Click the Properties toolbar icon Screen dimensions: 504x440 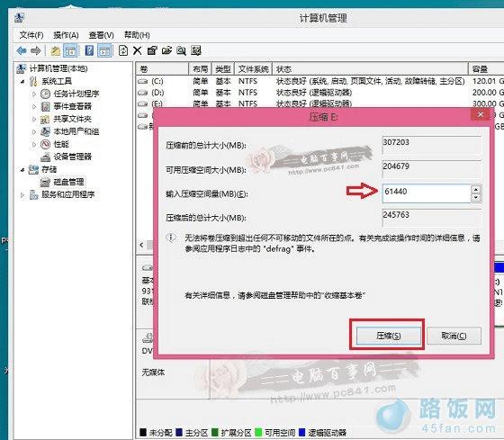(152, 50)
